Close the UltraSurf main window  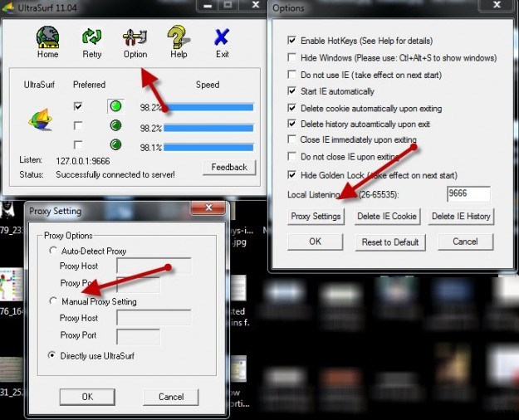click(255, 5)
